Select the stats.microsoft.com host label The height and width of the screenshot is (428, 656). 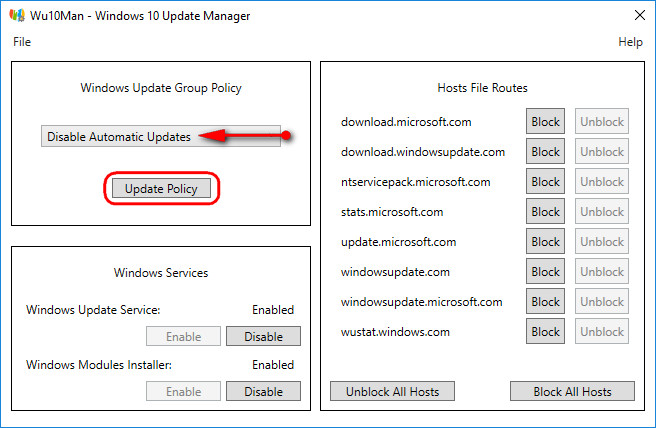click(x=392, y=212)
